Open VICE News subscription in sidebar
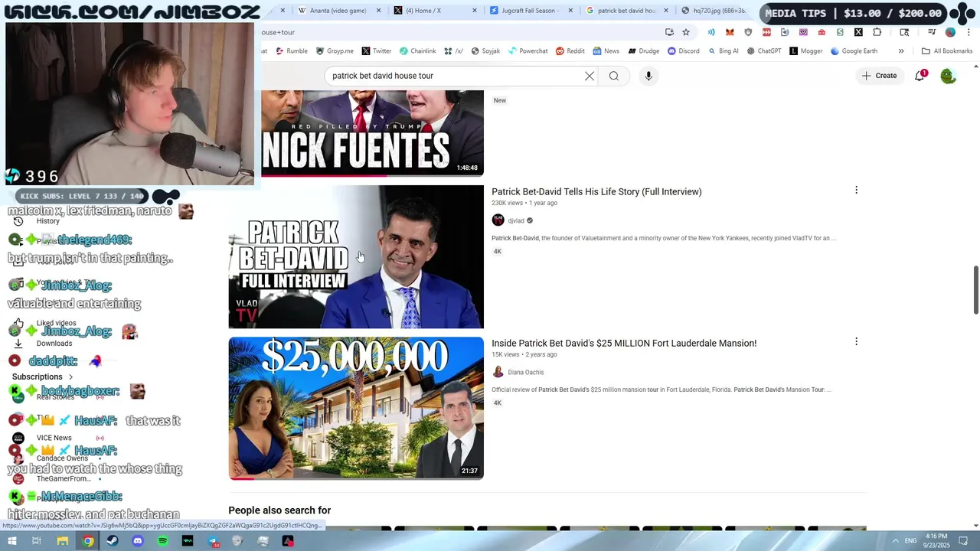This screenshot has height=551, width=980. click(54, 438)
